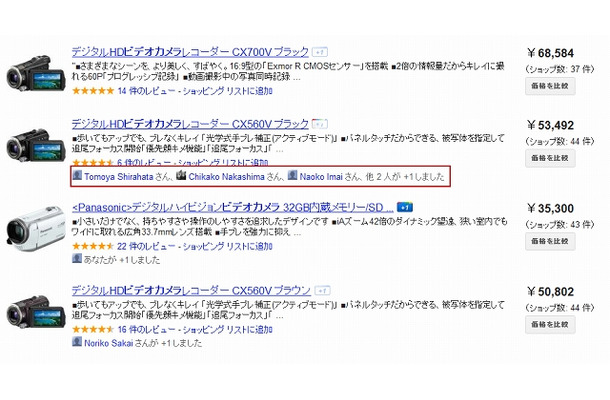Screen dimensions: 610x400
Task: Open Naoko Imai profile link
Action: pyautogui.click(x=321, y=177)
